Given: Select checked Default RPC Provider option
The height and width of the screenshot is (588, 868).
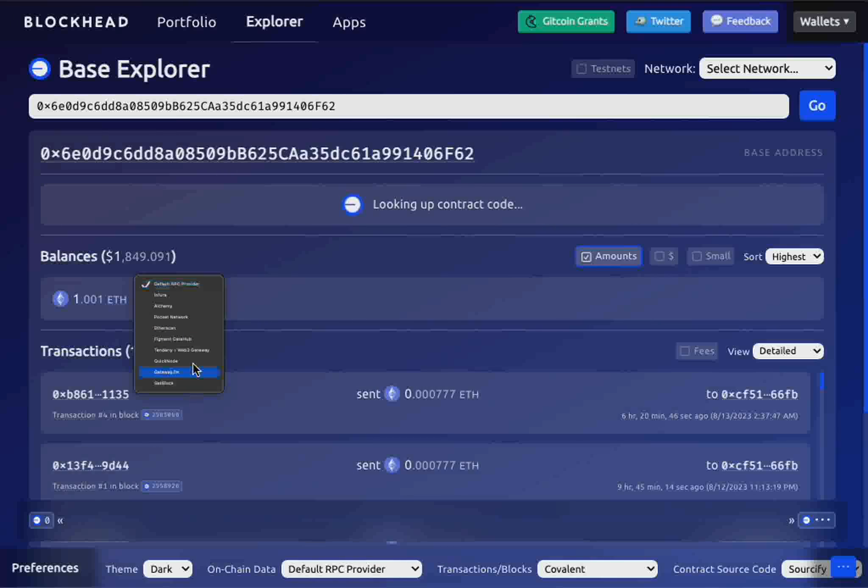Looking at the screenshot, I should click(179, 284).
